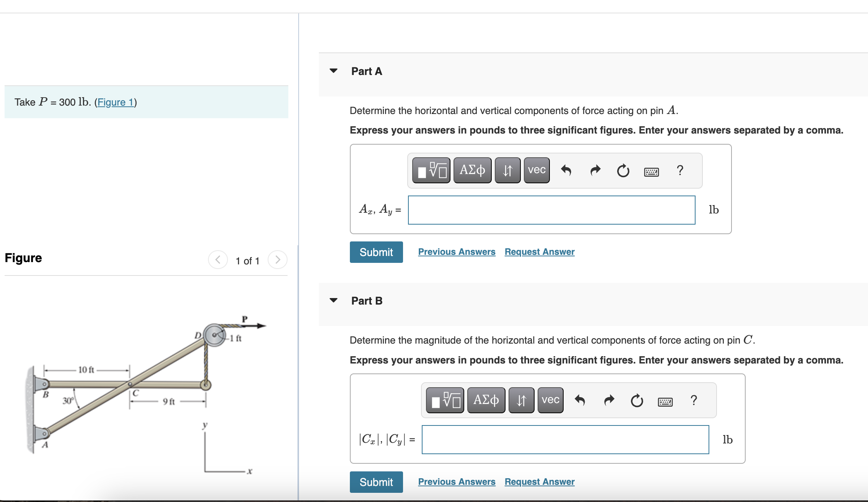This screenshot has width=868, height=502.
Task: Submit the Part A answer
Action: coord(376,252)
